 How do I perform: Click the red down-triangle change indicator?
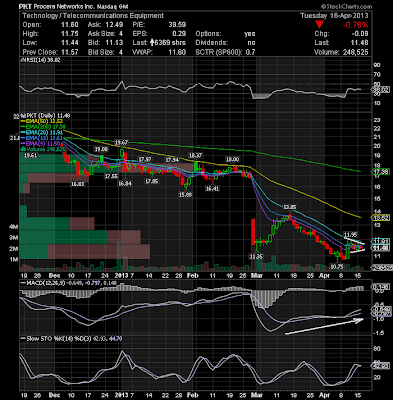pos(319,24)
